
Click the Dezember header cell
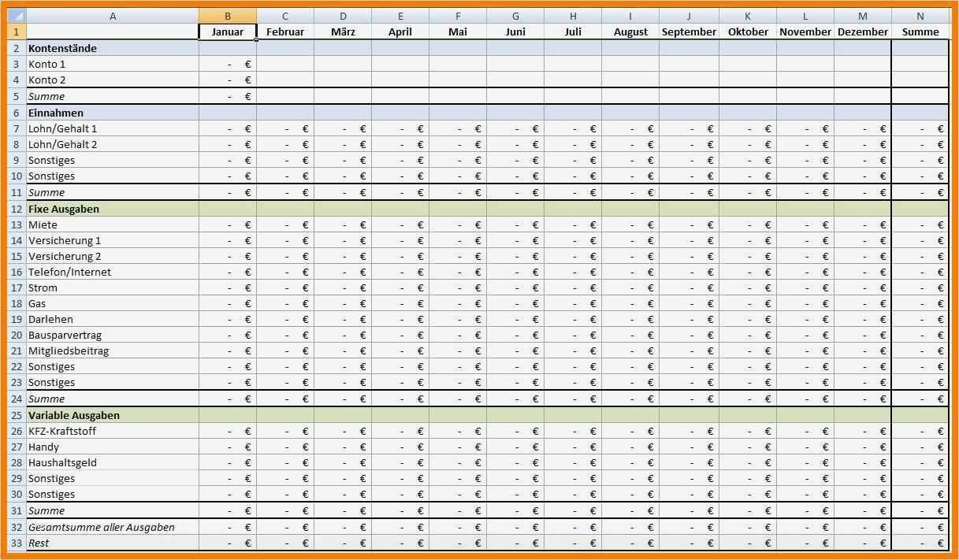pyautogui.click(x=863, y=32)
